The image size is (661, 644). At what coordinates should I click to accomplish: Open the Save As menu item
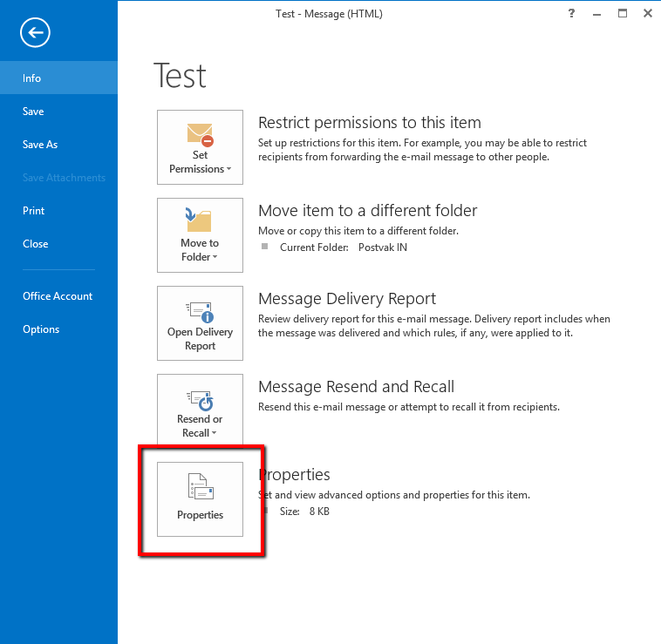[x=40, y=145]
